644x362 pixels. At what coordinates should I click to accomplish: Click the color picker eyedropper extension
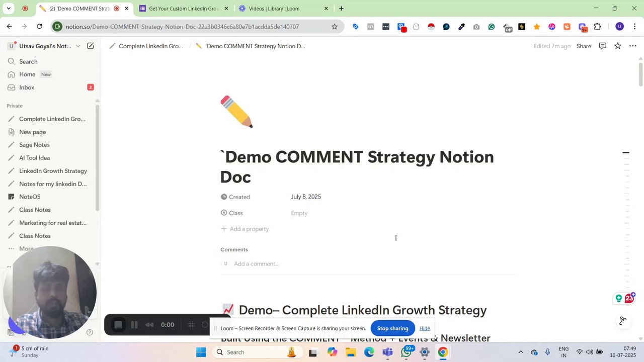(x=461, y=27)
